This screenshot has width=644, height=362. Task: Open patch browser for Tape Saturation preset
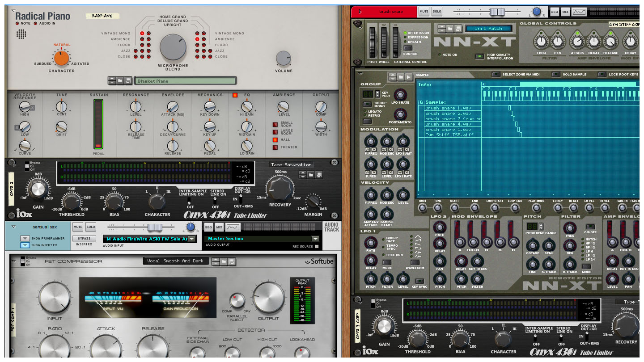[x=311, y=175]
